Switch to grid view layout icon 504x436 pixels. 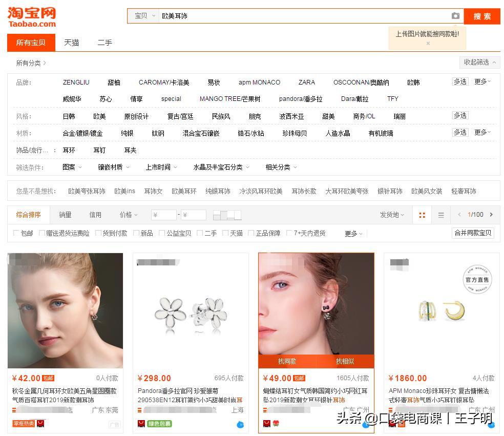pos(422,215)
